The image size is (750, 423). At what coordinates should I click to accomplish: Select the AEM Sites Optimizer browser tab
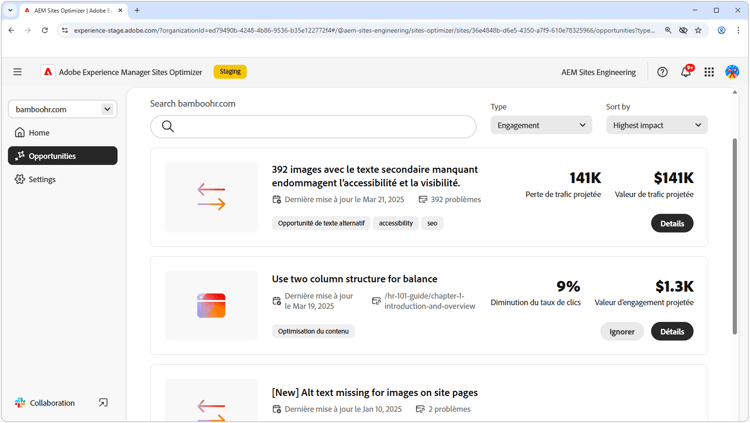click(73, 10)
